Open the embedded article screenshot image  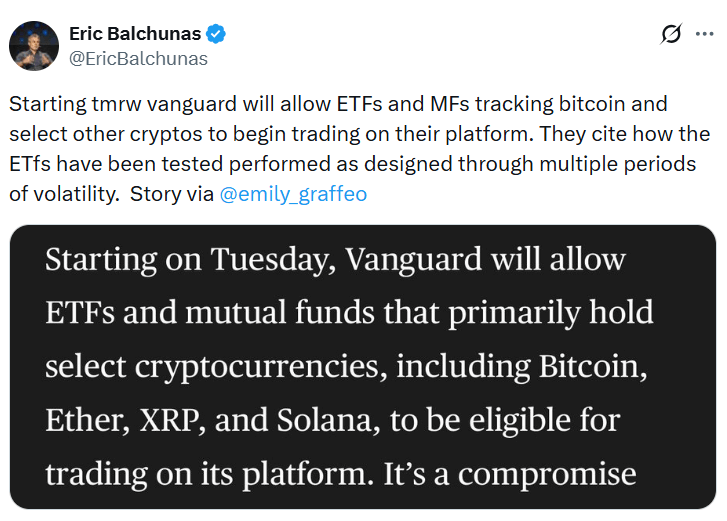pos(363,367)
